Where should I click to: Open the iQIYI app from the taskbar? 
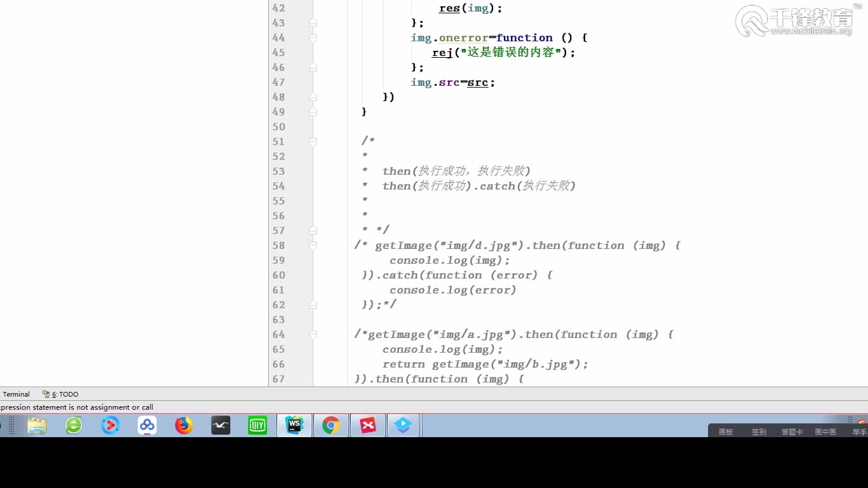pyautogui.click(x=257, y=425)
